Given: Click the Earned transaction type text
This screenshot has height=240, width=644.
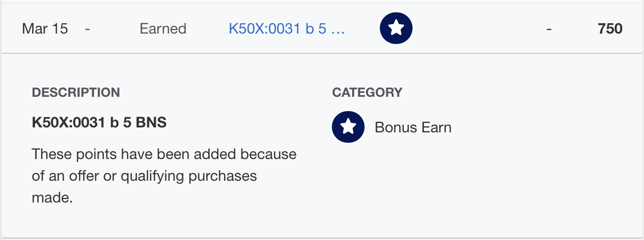Looking at the screenshot, I should pos(163,29).
